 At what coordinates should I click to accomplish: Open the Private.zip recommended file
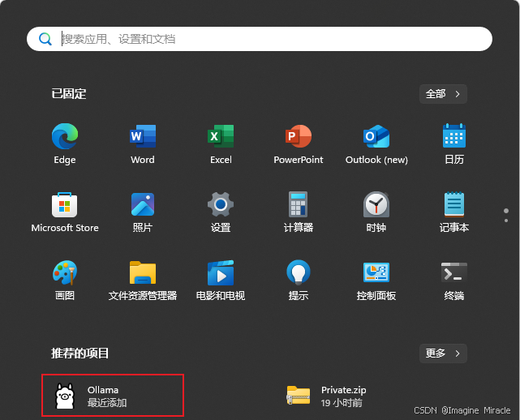(x=327, y=396)
